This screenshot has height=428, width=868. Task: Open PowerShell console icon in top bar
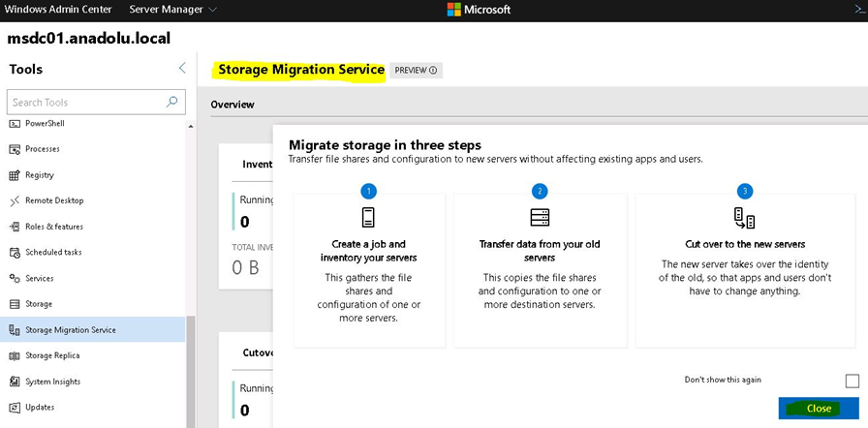pyautogui.click(x=861, y=9)
